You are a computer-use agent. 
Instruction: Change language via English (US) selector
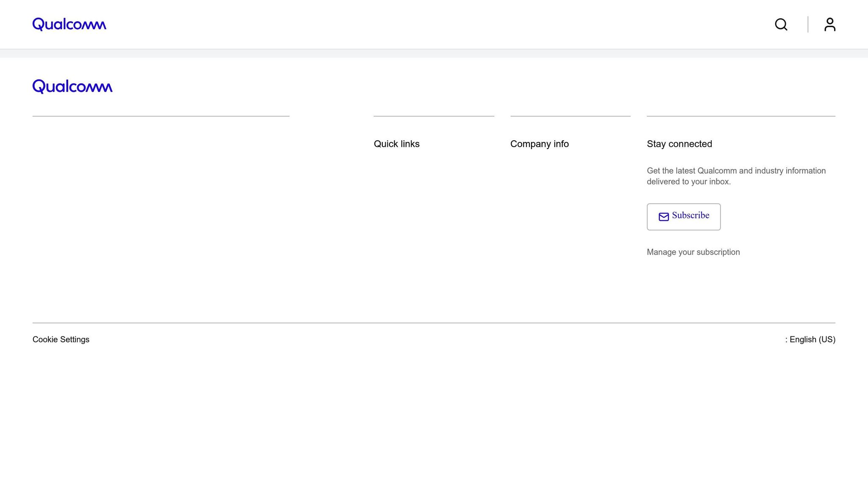tap(812, 339)
